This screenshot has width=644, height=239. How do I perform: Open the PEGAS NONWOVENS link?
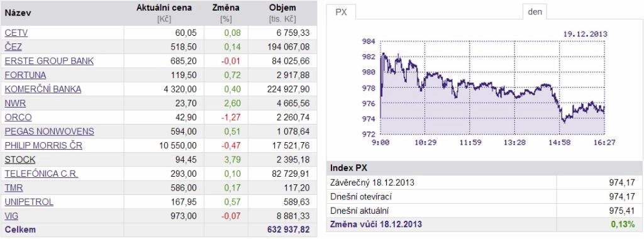coord(49,131)
